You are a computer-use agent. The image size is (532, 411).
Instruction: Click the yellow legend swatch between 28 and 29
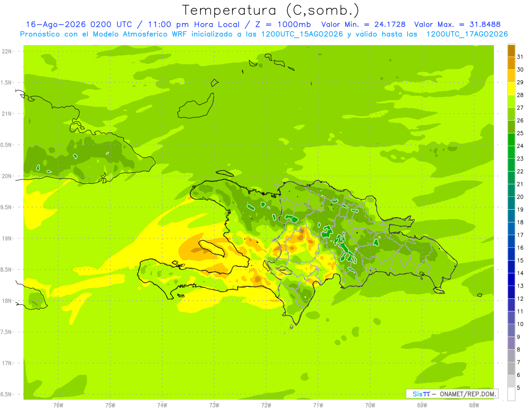point(511,89)
